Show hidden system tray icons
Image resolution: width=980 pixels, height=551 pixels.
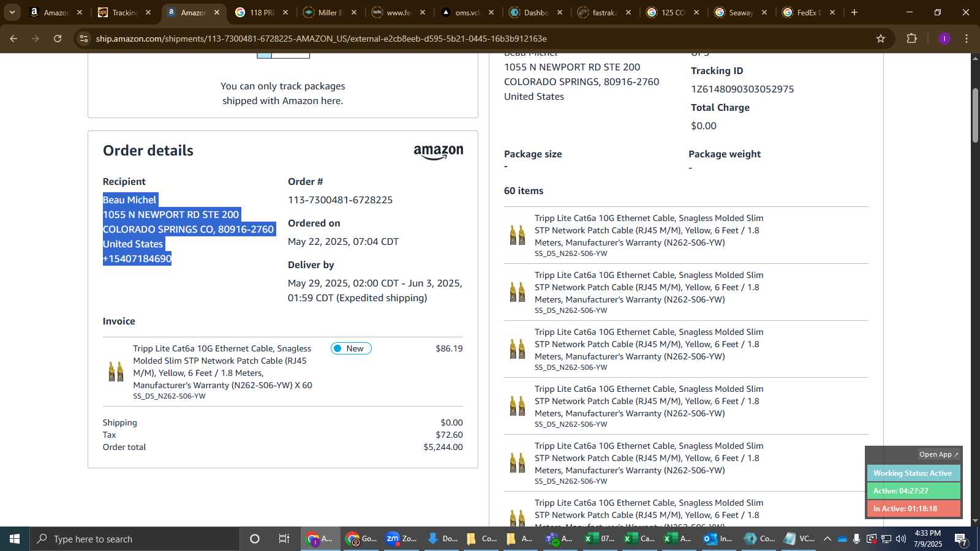click(827, 539)
